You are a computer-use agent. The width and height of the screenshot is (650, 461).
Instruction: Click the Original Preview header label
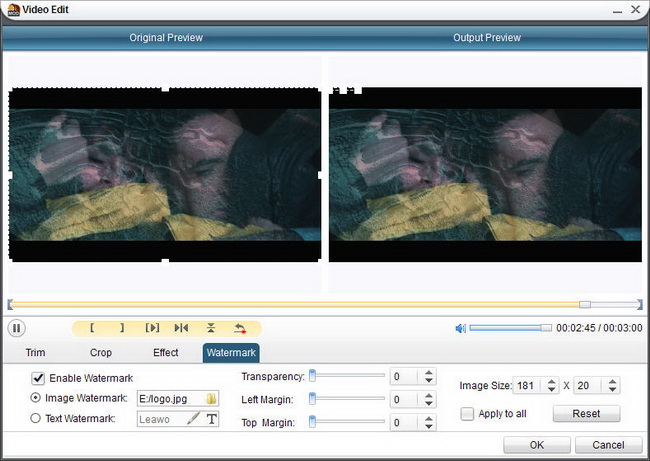click(166, 38)
